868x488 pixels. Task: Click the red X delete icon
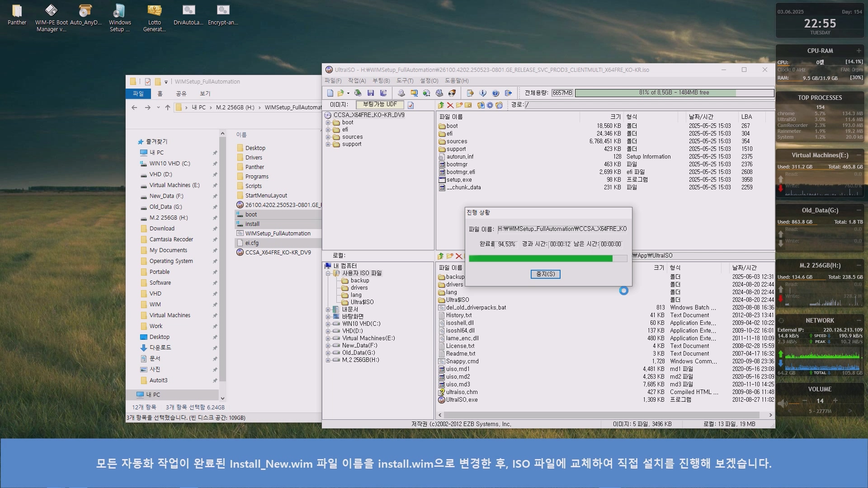point(450,105)
